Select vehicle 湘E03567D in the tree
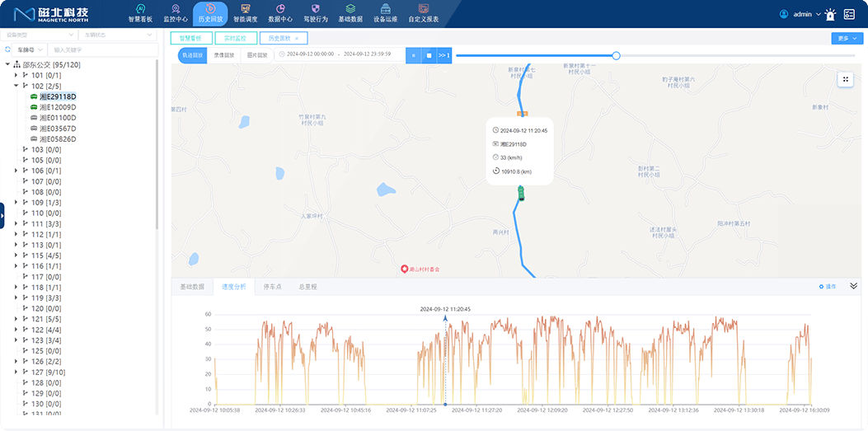 pyautogui.click(x=58, y=129)
